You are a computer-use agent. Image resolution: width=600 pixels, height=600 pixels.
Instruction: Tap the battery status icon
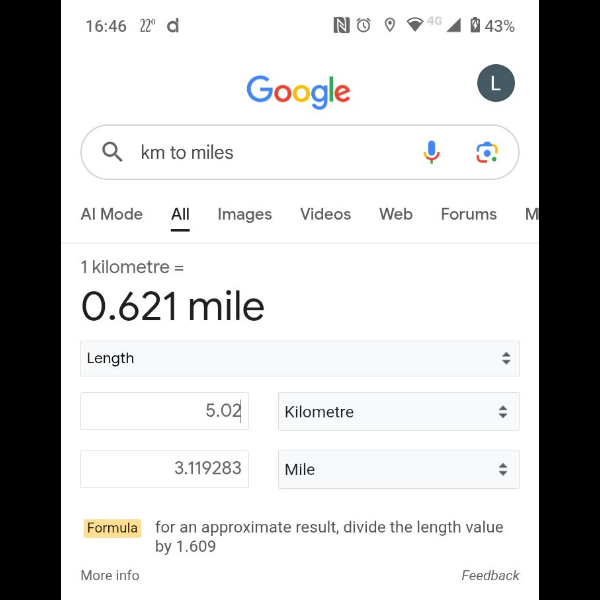point(475,26)
